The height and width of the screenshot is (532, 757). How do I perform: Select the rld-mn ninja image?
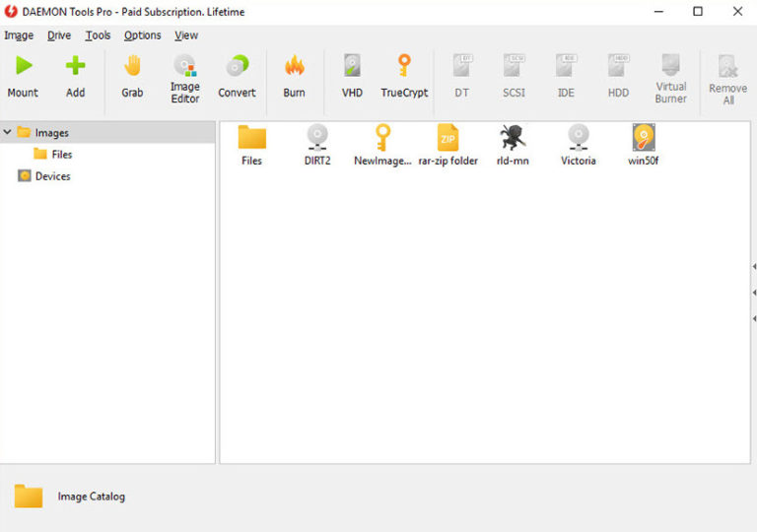coord(513,145)
